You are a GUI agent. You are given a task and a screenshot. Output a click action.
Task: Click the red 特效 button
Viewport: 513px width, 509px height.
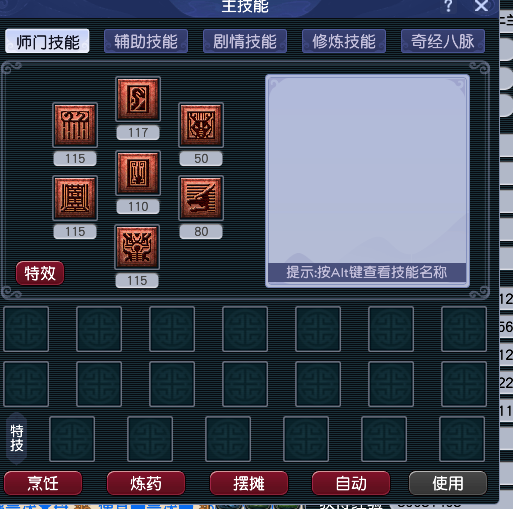point(40,273)
